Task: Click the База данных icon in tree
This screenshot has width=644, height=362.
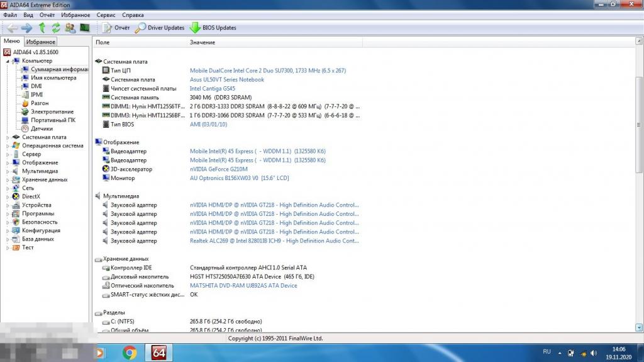Action: (x=16, y=239)
